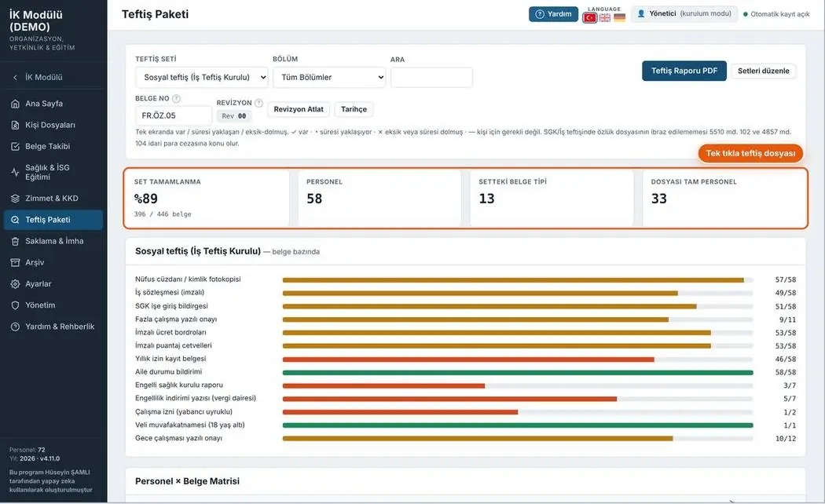Click the Arşiv archive box icon
Viewport: 825px width, 504px height.
15,262
